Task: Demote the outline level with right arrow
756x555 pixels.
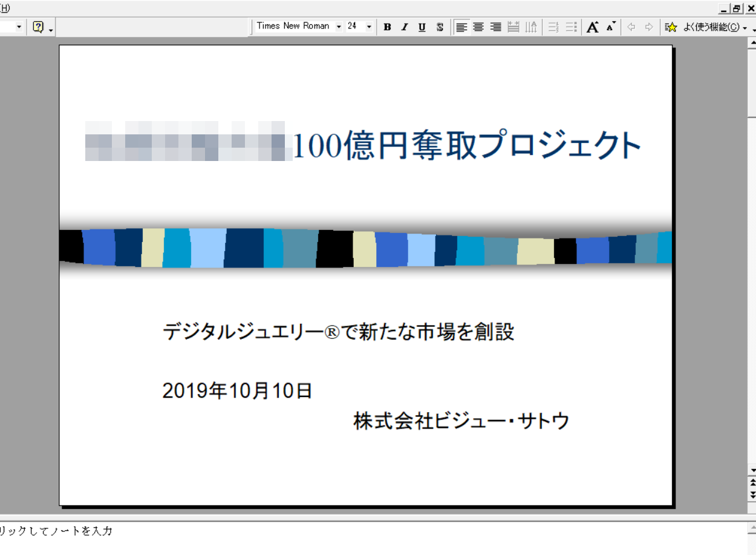Action: (649, 27)
